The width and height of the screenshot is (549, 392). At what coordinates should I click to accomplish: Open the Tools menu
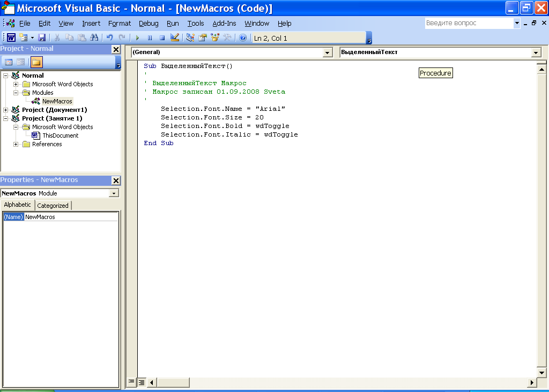pyautogui.click(x=195, y=23)
